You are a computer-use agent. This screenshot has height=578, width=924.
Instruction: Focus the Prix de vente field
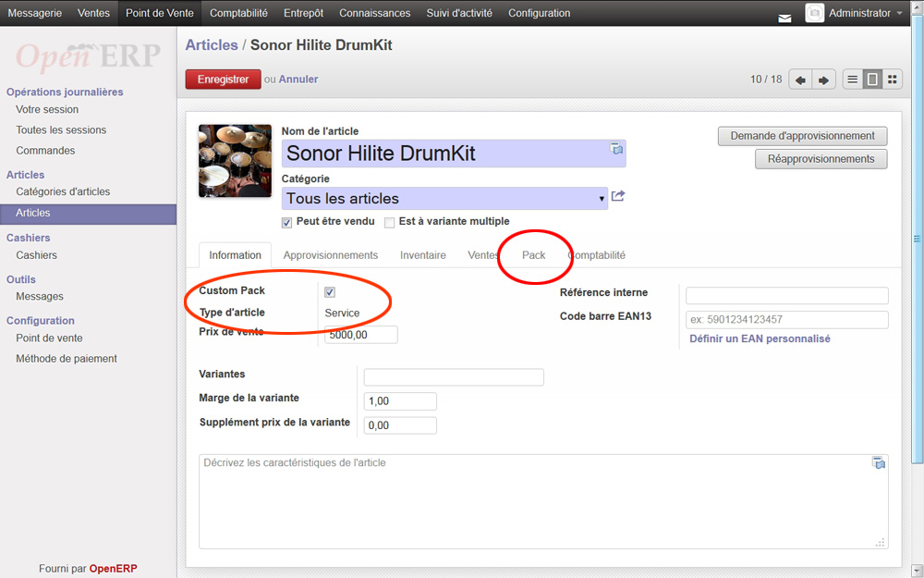point(360,335)
